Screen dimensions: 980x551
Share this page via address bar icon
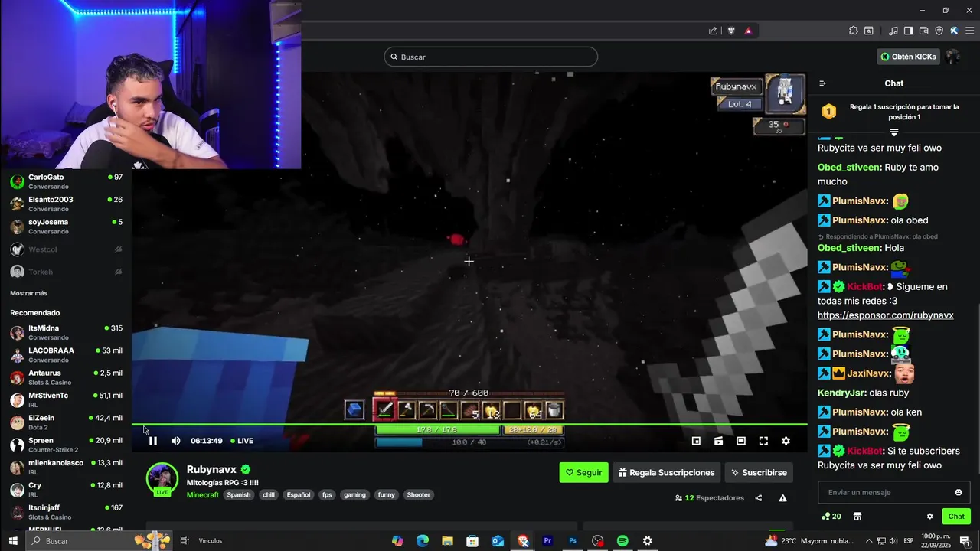[x=714, y=31]
